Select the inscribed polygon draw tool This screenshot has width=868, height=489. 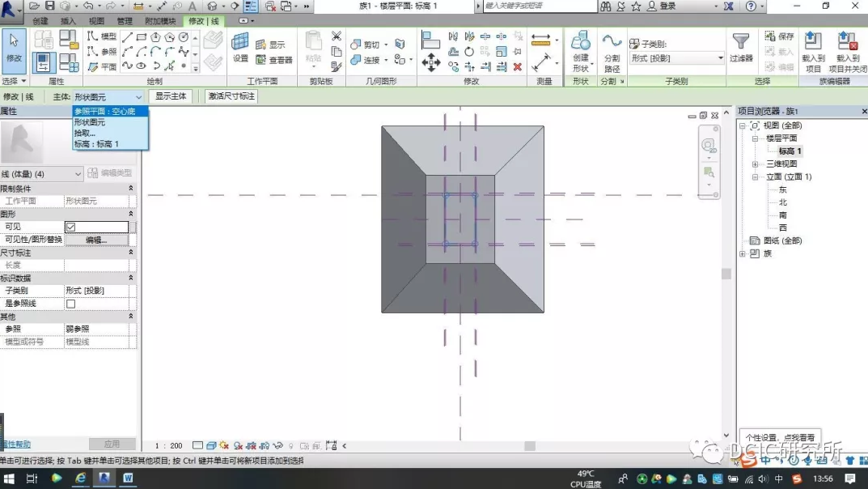pyautogui.click(x=155, y=37)
